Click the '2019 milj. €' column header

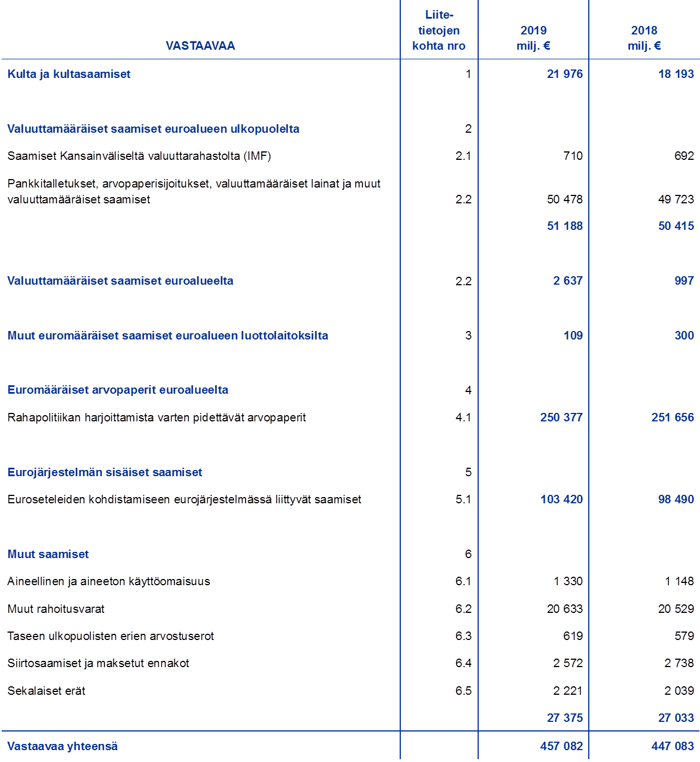pos(533,38)
